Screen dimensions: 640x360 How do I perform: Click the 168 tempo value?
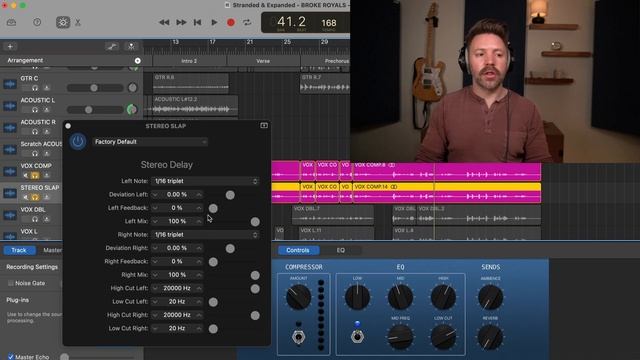click(x=329, y=23)
